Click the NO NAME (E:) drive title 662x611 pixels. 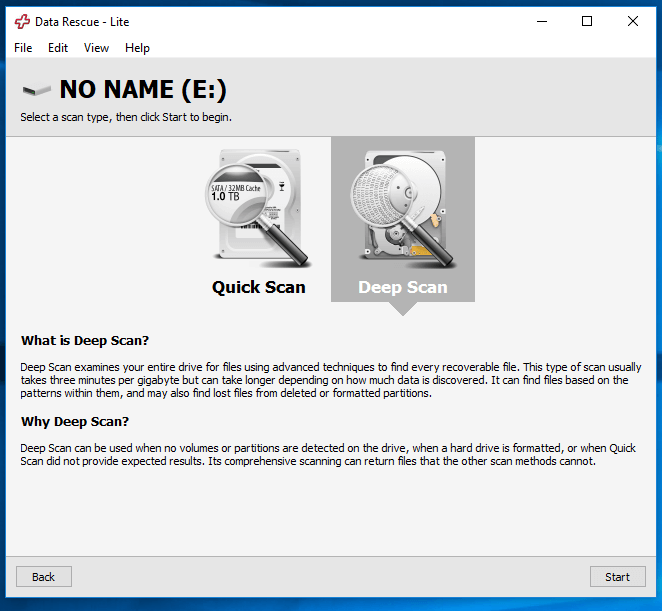click(x=143, y=90)
